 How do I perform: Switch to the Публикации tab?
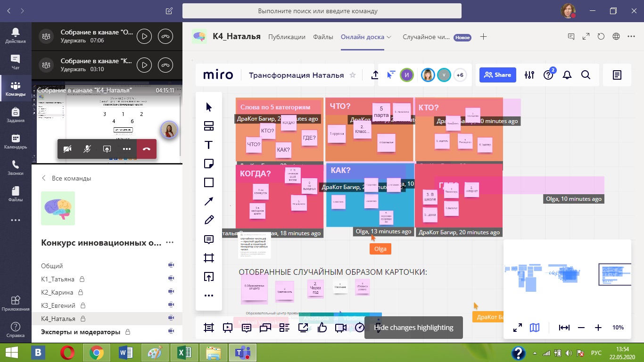pos(287,37)
